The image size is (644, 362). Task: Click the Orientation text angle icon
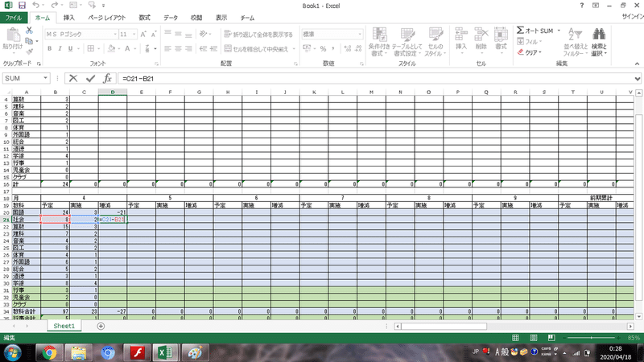pyautogui.click(x=203, y=34)
